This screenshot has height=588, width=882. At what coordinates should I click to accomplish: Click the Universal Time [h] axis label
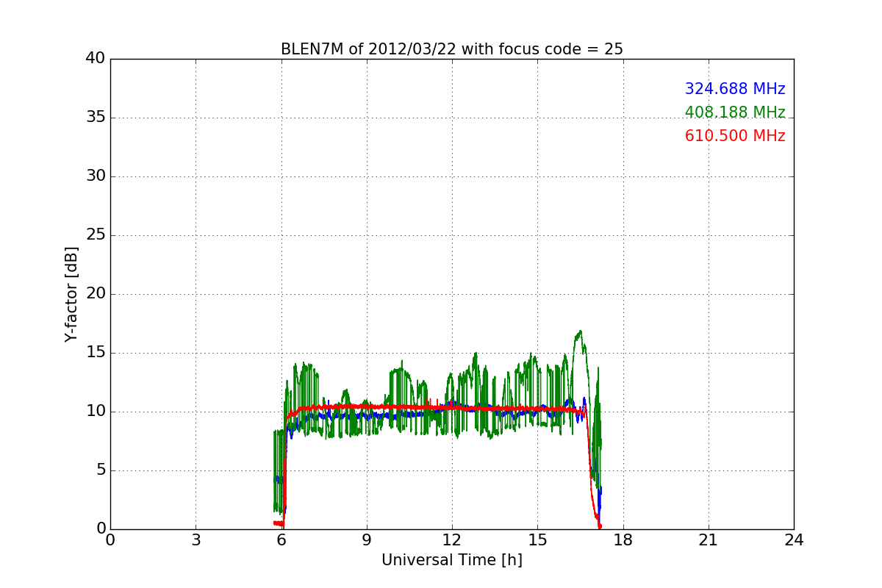pos(451,560)
